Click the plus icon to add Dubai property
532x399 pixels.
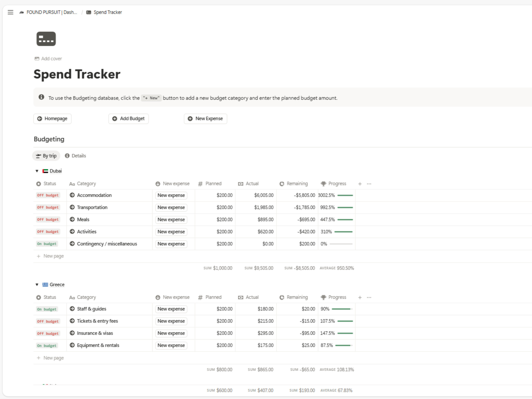point(360,184)
